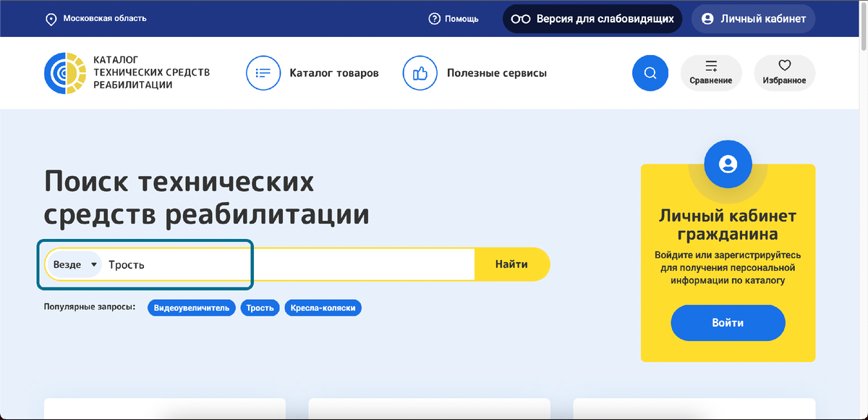This screenshot has width=868, height=420.
Task: Click the yellow Найти button
Action: pos(512,264)
